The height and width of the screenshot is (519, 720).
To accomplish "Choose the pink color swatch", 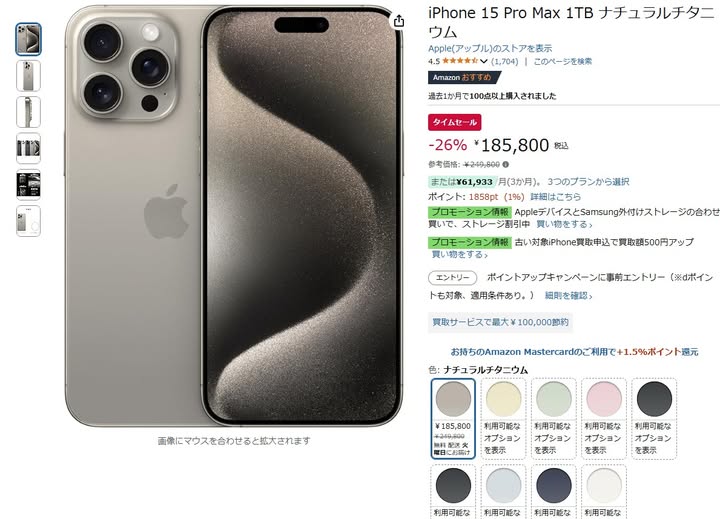I will click(x=604, y=418).
